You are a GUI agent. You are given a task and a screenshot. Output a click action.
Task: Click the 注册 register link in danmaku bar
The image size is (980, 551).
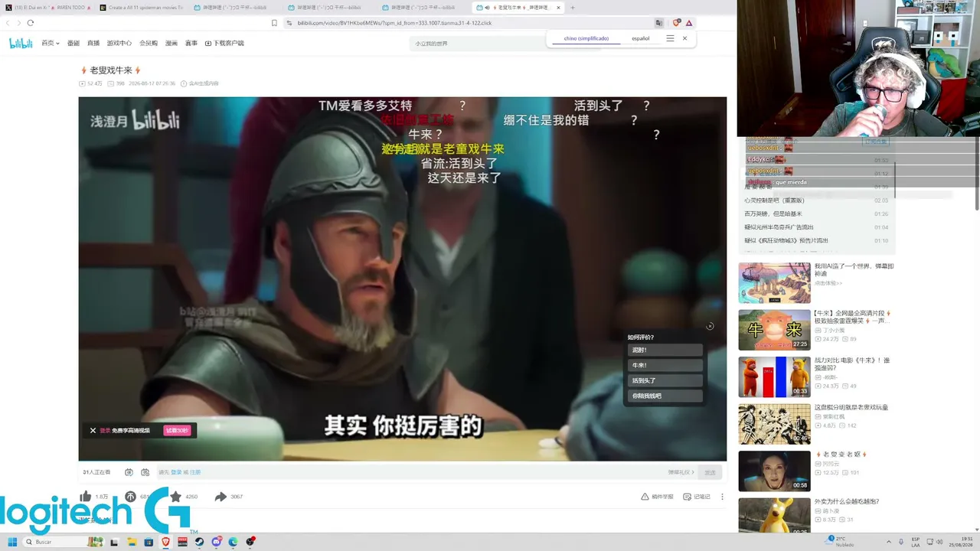tap(195, 472)
